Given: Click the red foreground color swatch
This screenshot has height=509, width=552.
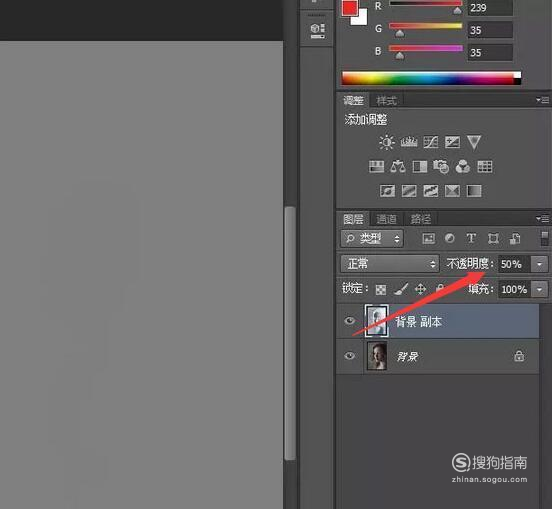Looking at the screenshot, I should pyautogui.click(x=350, y=8).
